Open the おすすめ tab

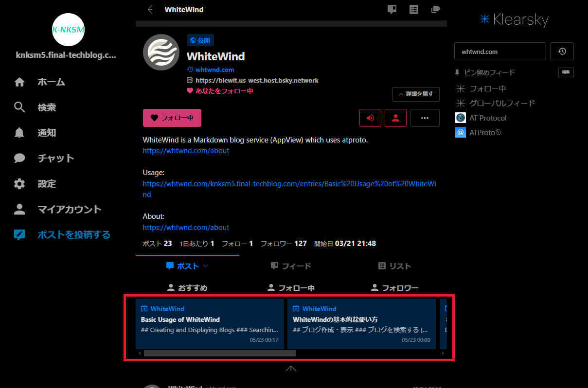[187, 288]
